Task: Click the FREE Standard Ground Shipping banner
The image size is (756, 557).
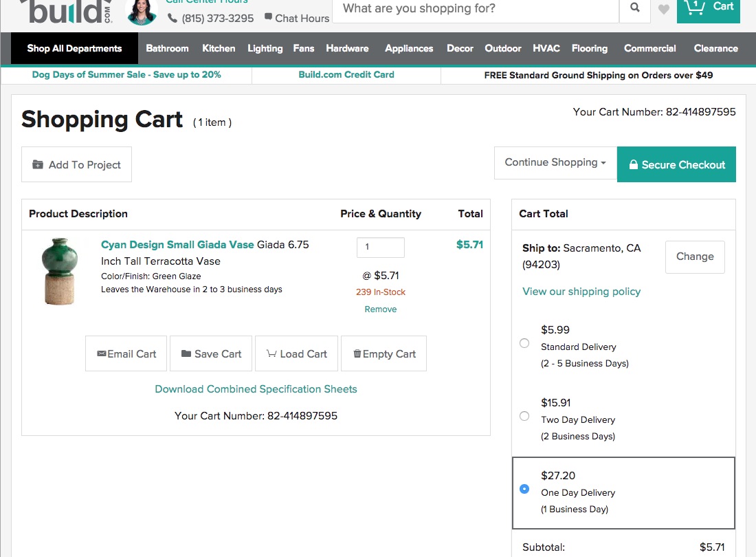Action: pos(599,75)
